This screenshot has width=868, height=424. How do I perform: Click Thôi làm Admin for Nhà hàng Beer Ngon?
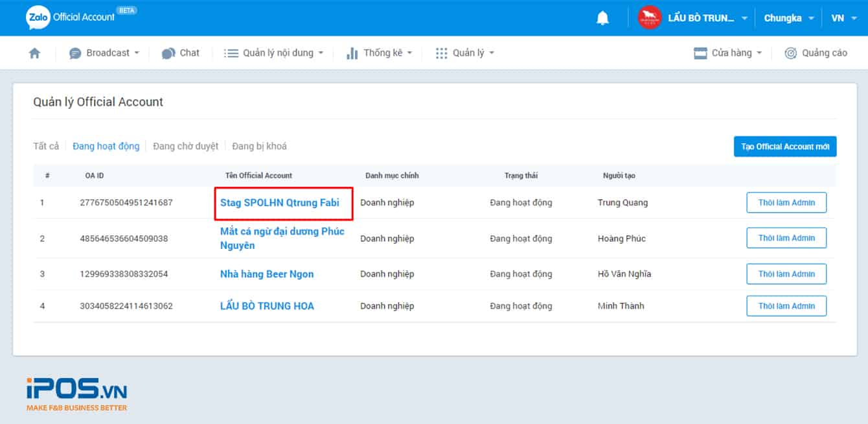(786, 274)
